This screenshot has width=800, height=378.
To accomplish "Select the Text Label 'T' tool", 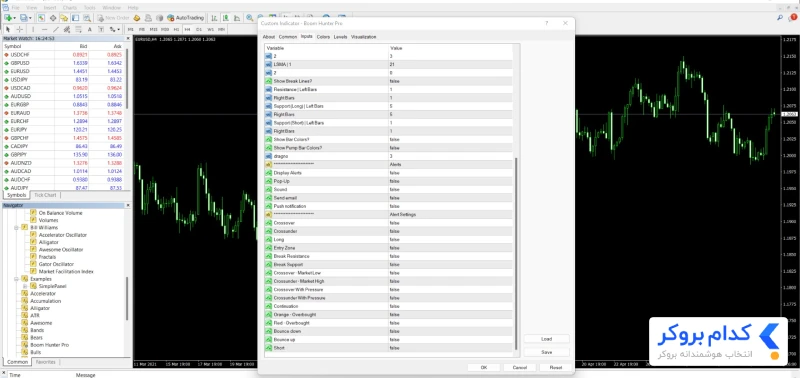I will (x=101, y=29).
